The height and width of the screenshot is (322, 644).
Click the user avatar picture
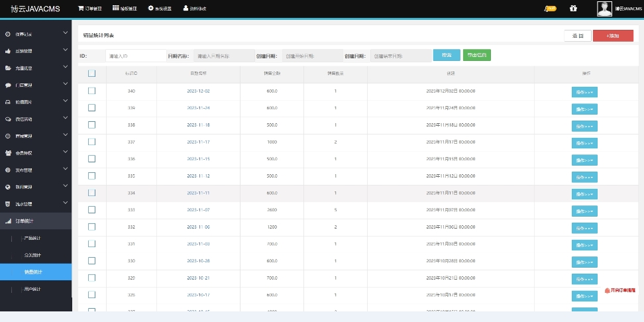coord(604,9)
